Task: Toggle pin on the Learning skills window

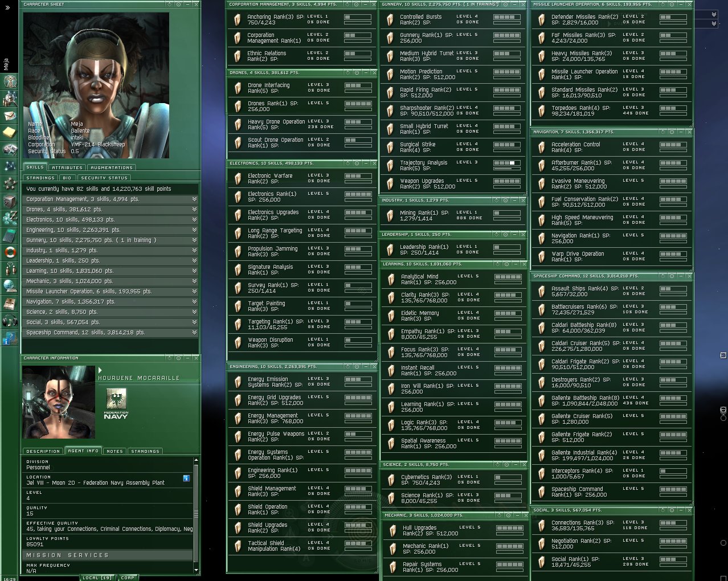Action: pyautogui.click(x=506, y=264)
